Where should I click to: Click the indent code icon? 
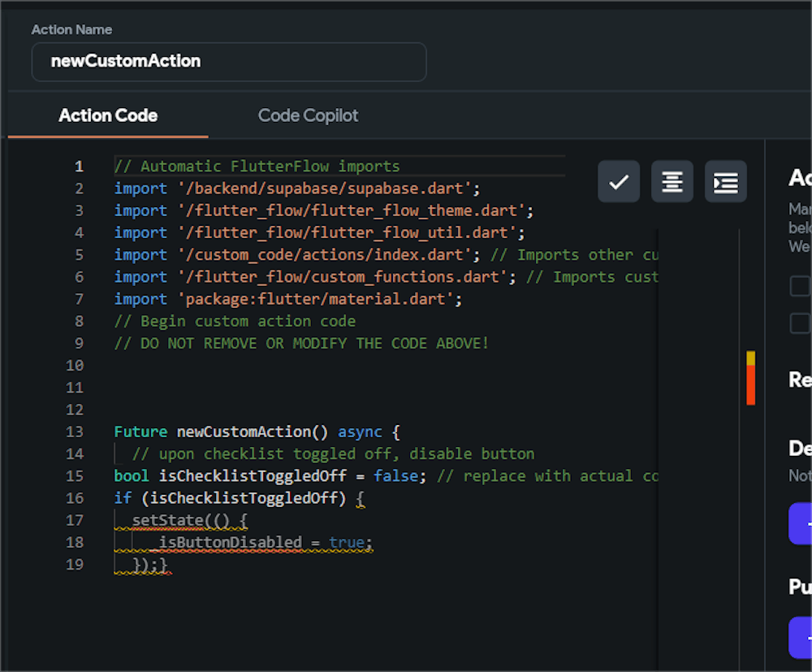(725, 181)
